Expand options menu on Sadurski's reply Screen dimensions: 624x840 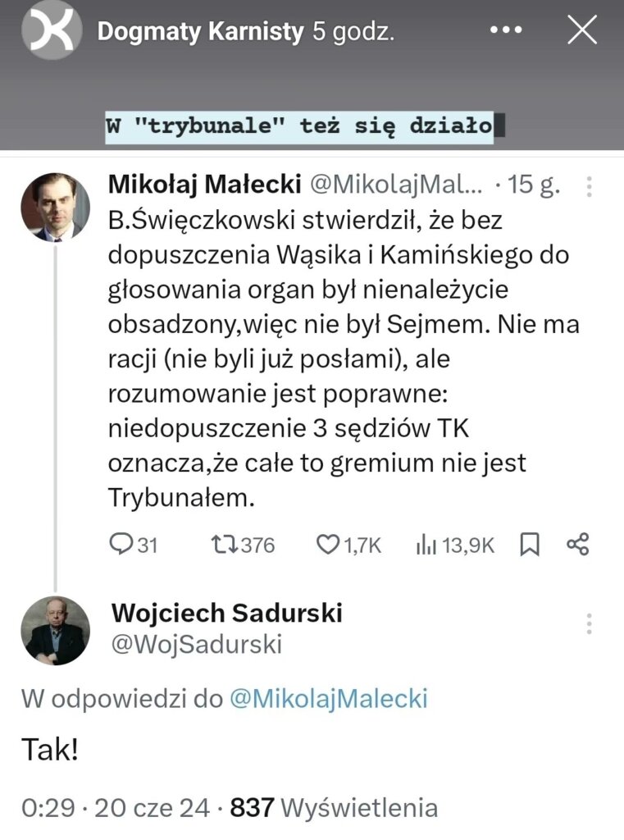(x=589, y=624)
